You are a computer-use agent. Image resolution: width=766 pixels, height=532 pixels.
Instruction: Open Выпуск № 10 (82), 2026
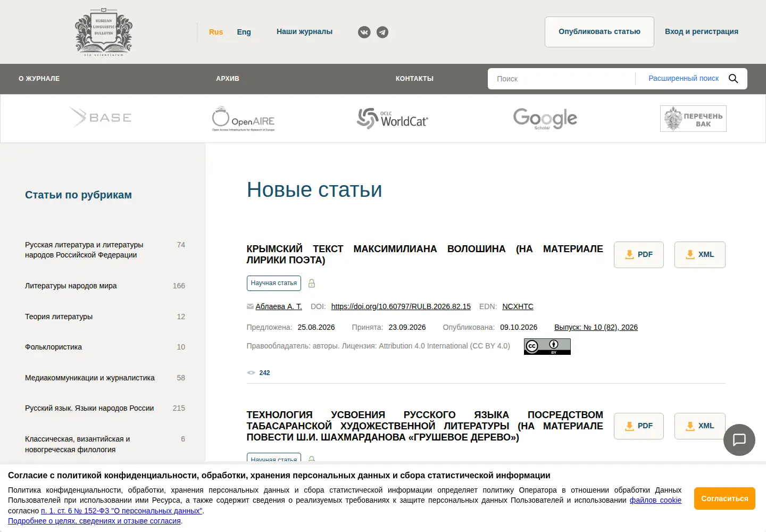(x=596, y=327)
